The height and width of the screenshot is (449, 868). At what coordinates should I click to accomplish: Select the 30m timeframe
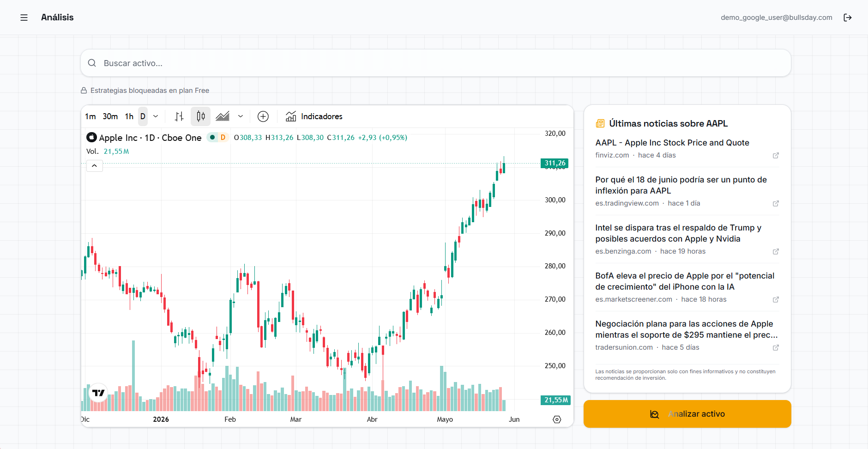click(x=110, y=116)
